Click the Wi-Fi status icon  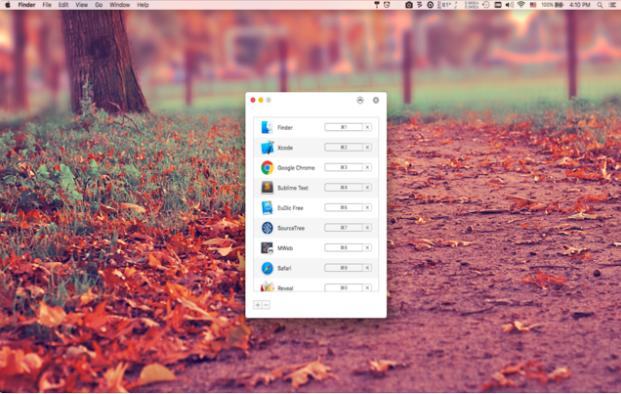pos(521,5)
